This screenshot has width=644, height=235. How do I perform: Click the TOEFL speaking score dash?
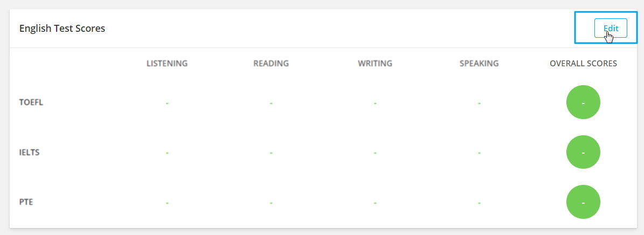[479, 103]
